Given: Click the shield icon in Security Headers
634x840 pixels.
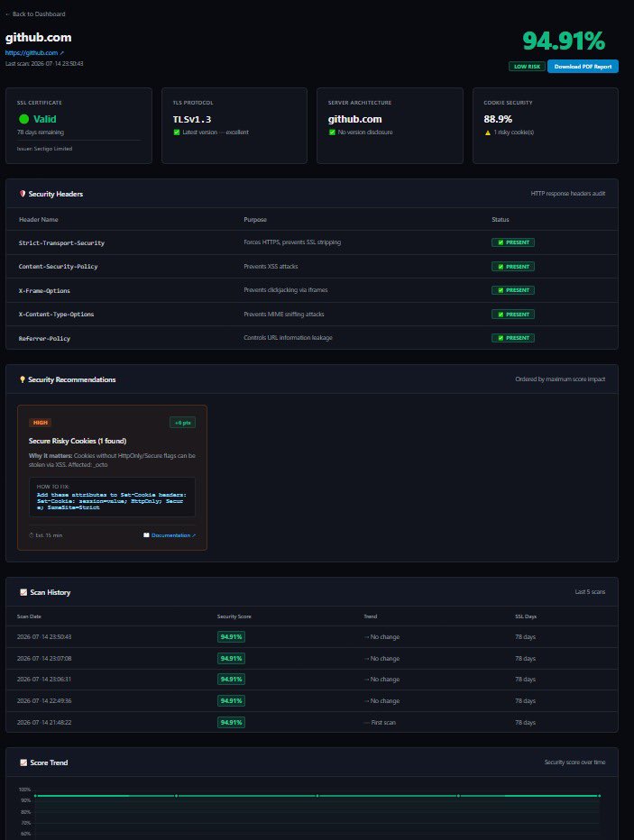Looking at the screenshot, I should point(23,194).
